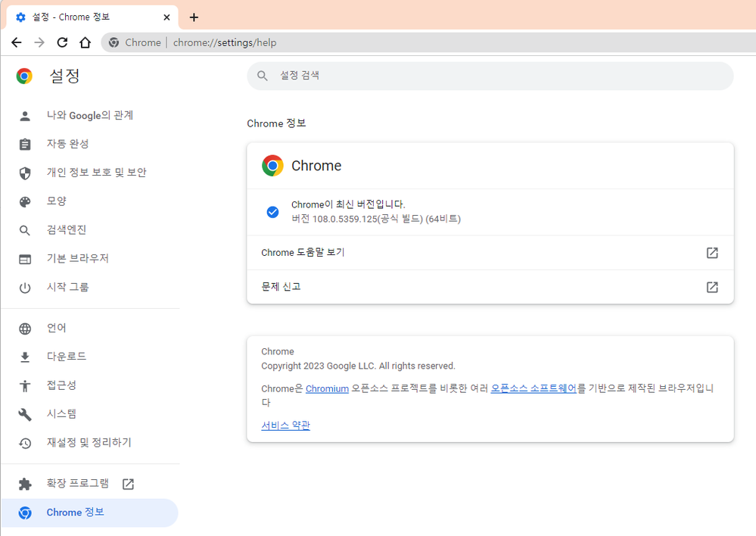This screenshot has width=756, height=536.
Task: Click the Copyright 2023 Google LLC text
Action: [358, 366]
